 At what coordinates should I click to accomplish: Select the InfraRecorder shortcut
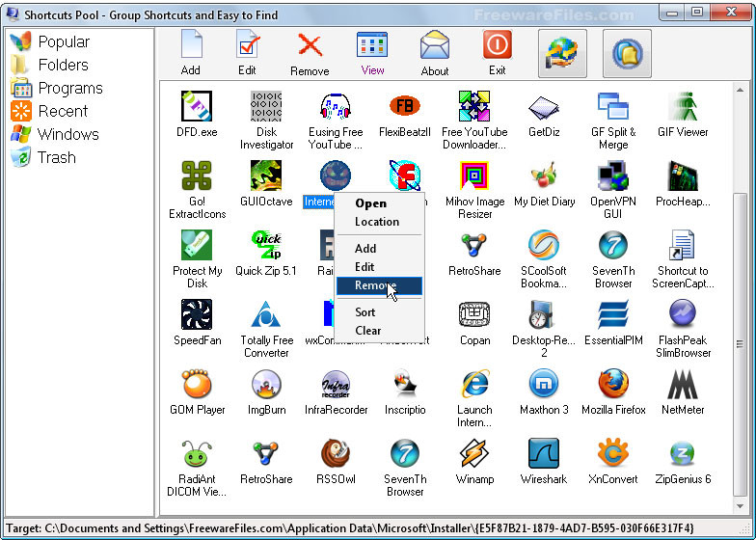pos(336,391)
